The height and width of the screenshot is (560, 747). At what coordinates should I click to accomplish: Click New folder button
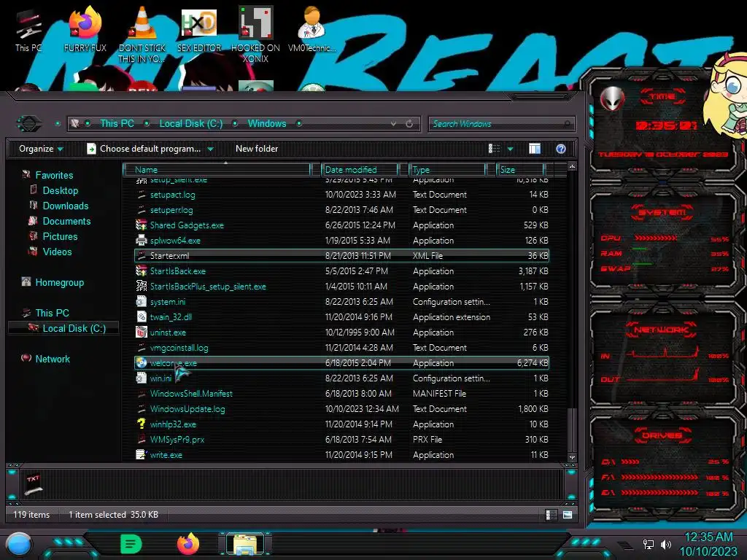[257, 149]
